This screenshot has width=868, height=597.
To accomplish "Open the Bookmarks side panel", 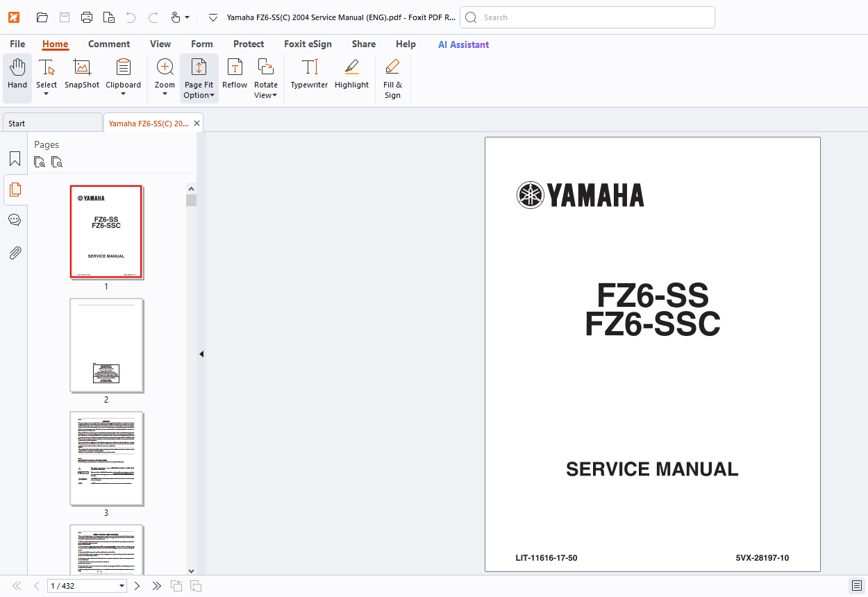I will pyautogui.click(x=15, y=159).
